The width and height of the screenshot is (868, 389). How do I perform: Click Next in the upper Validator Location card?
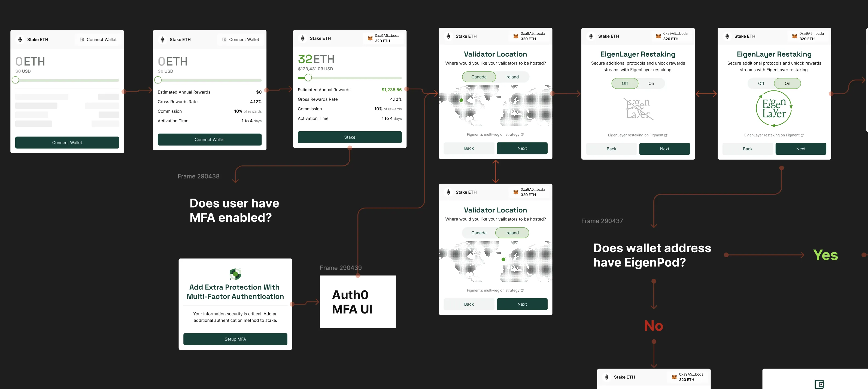click(522, 148)
